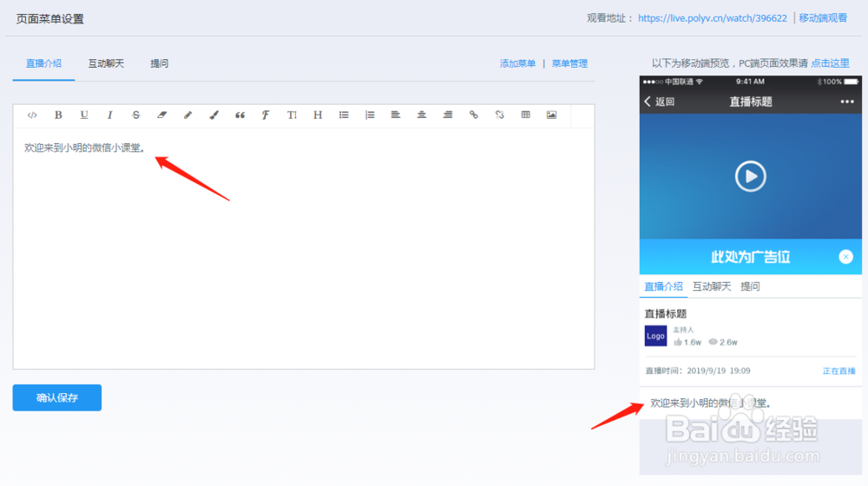Select the pencil text color tool
Image resolution: width=868 pixels, height=486 pixels.
tap(187, 115)
